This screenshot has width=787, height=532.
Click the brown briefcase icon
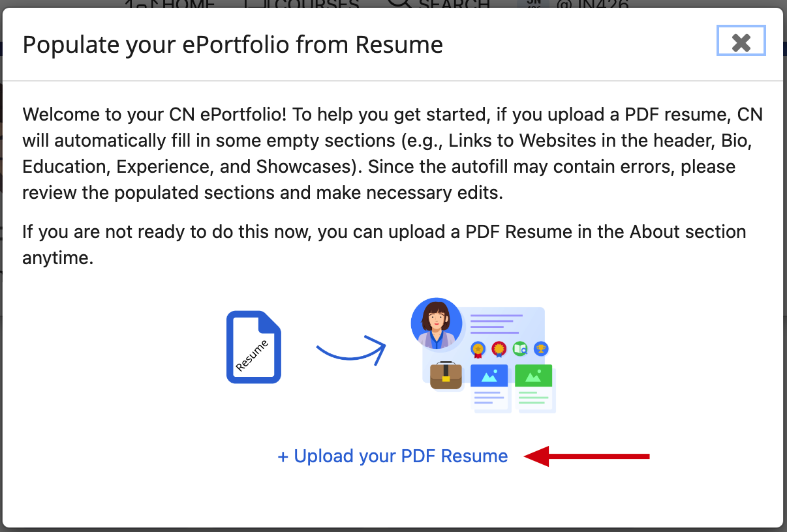click(446, 376)
